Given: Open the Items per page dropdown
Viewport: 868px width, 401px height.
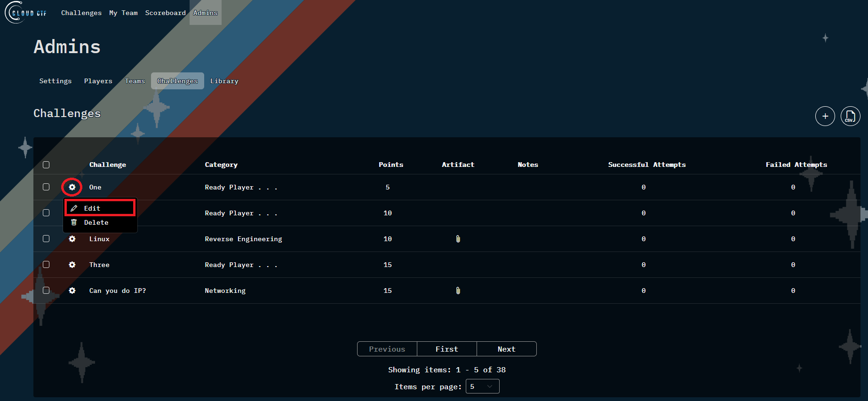Looking at the screenshot, I should (482, 386).
